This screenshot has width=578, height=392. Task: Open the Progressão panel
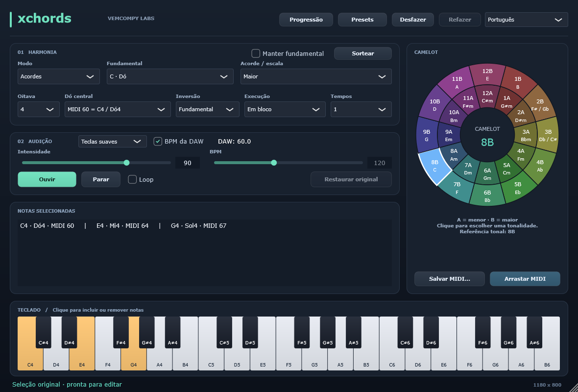tap(306, 20)
